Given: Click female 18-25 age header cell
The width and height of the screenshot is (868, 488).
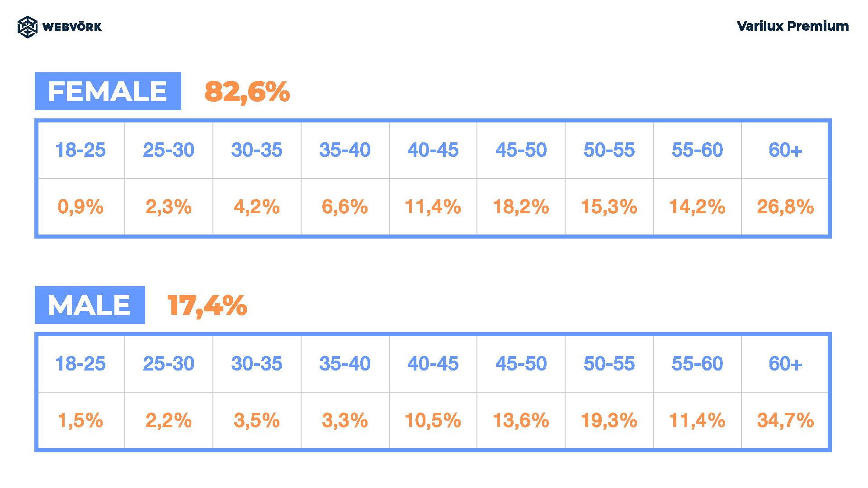Looking at the screenshot, I should pos(81,150).
